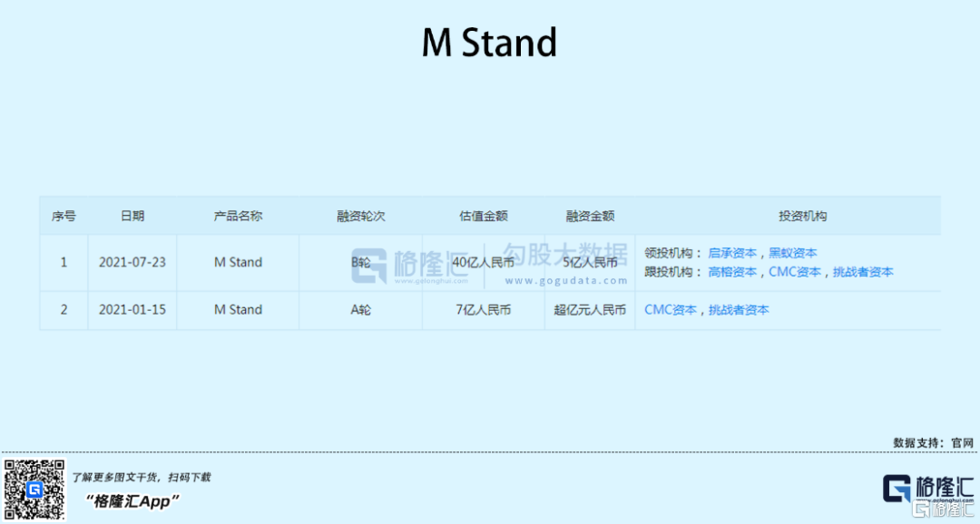Click the 产品名称 column header
The width and height of the screenshot is (980, 524).
click(x=238, y=216)
